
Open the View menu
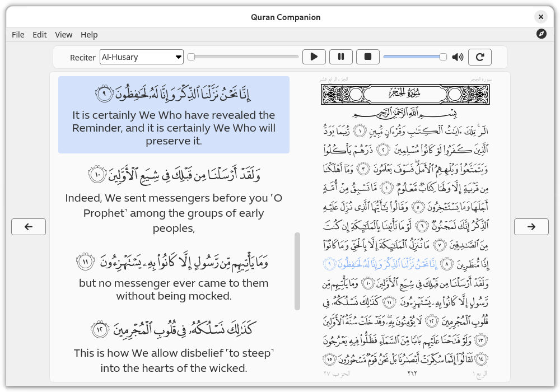tap(63, 34)
